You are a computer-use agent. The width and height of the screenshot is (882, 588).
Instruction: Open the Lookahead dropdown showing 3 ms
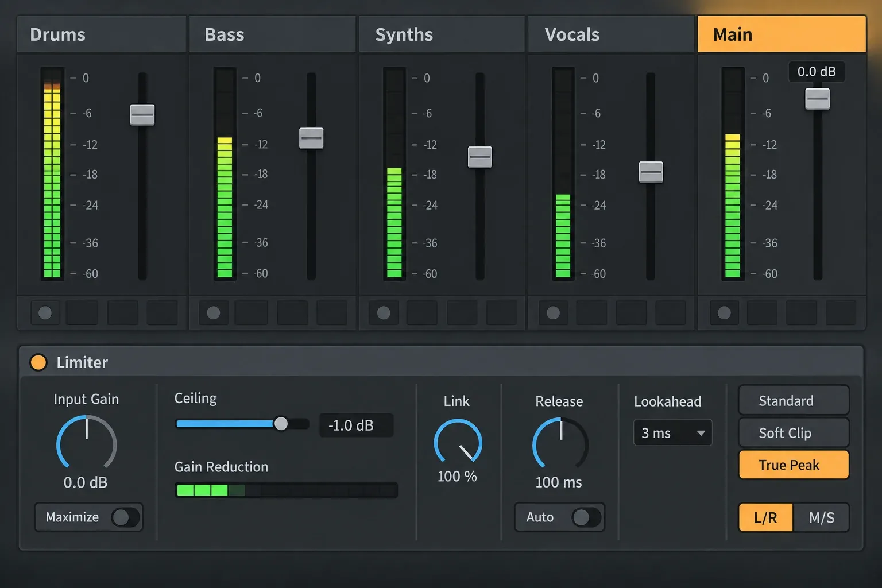tap(673, 433)
